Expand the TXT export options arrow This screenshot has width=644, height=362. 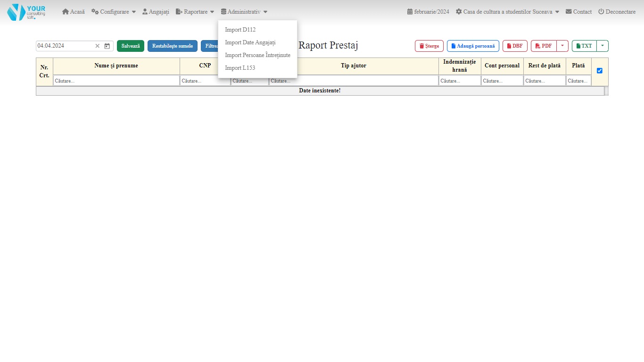[x=603, y=46]
